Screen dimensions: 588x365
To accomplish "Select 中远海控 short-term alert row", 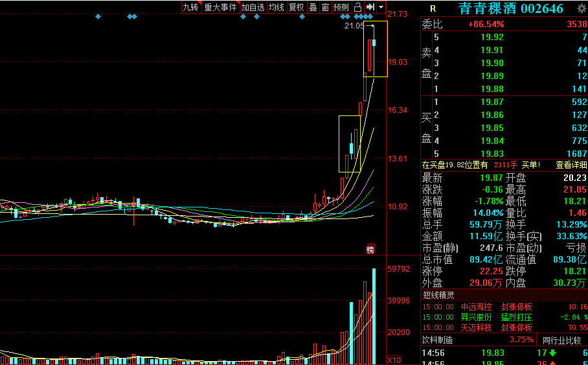I will point(504,307).
